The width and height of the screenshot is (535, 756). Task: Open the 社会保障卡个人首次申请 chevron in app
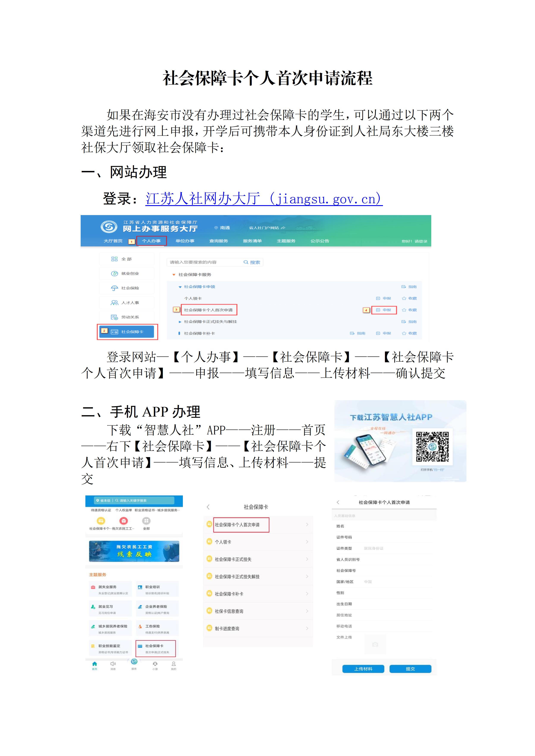[307, 525]
